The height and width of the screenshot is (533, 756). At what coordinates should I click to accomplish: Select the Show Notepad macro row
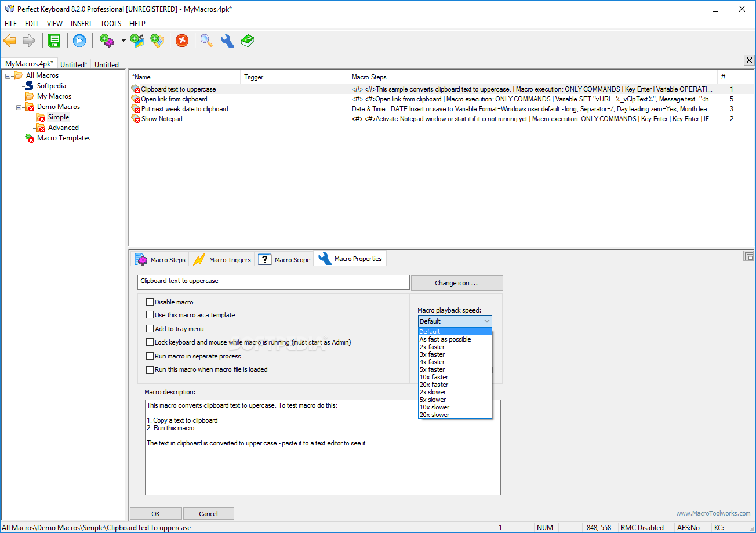441,119
